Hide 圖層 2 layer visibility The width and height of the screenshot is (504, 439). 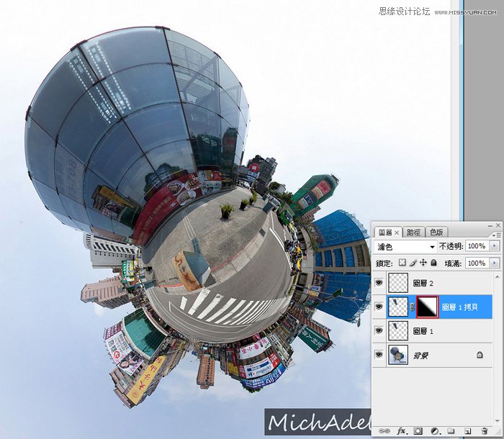(379, 283)
